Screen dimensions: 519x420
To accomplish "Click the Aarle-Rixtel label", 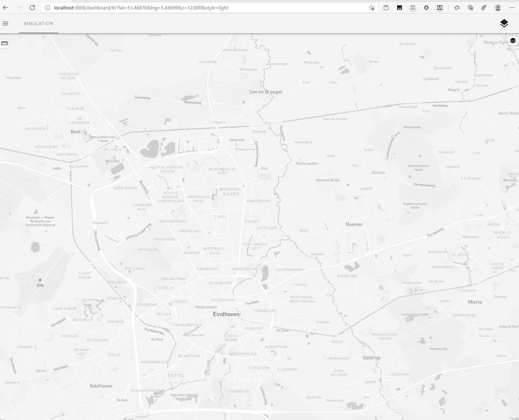I will (508, 113).
